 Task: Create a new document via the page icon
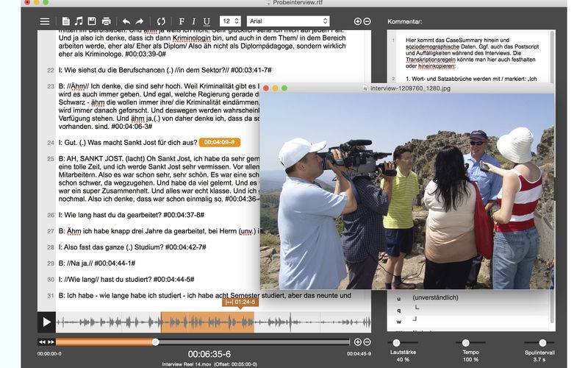(x=66, y=21)
